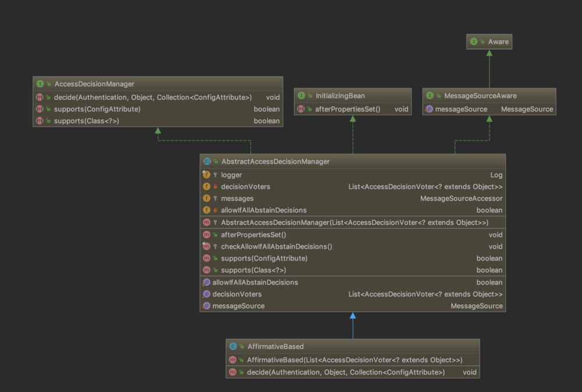Click the MessageSourceAware interface icon
This screenshot has height=392, width=582.
pyautogui.click(x=430, y=96)
